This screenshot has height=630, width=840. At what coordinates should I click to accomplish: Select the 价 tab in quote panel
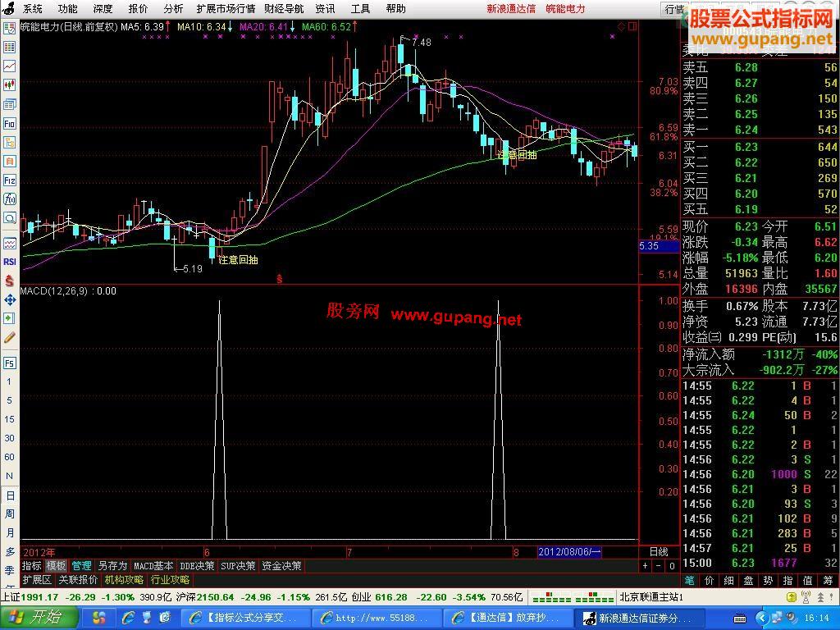click(710, 580)
